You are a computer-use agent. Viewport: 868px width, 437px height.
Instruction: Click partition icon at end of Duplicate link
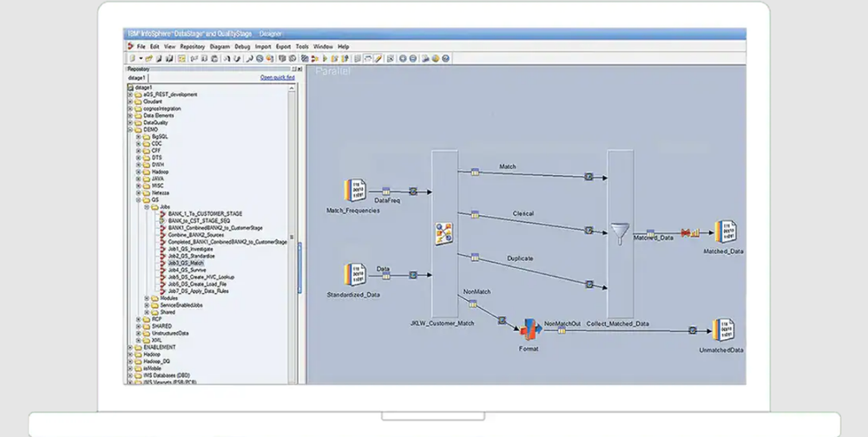[x=589, y=284]
